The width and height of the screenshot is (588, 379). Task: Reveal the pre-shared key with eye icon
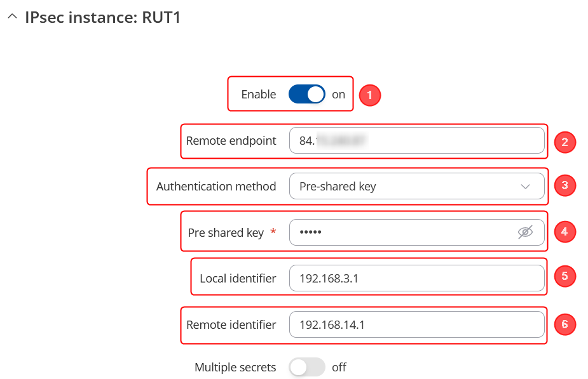pos(525,232)
